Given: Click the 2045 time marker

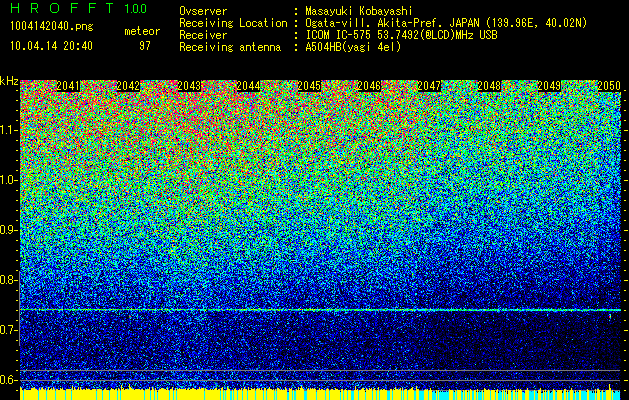Looking at the screenshot, I should (309, 86).
